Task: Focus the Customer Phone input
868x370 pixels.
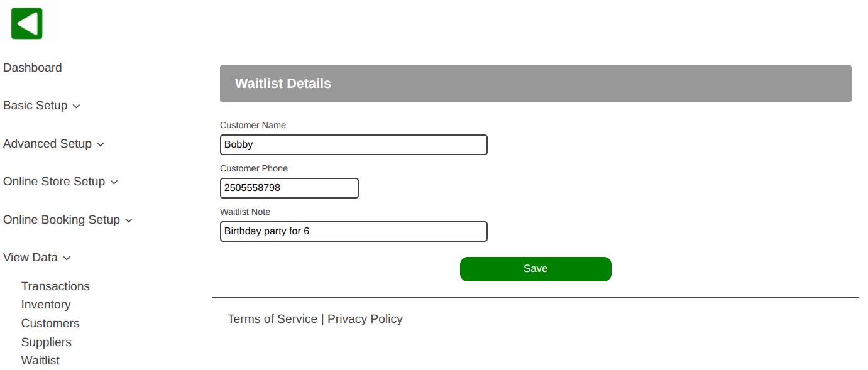Action: (x=289, y=188)
